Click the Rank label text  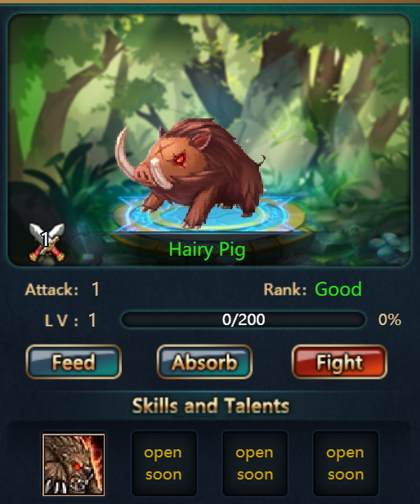(285, 289)
